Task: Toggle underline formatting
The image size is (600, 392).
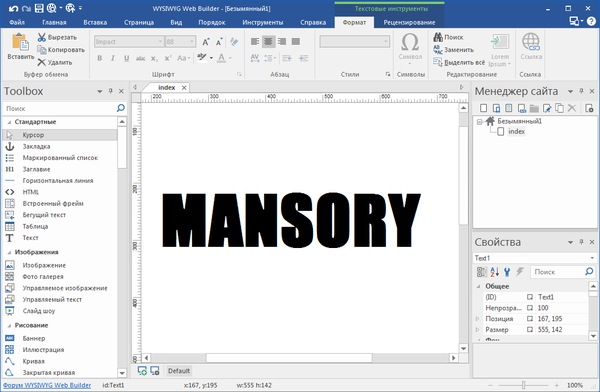Action: (x=126, y=58)
